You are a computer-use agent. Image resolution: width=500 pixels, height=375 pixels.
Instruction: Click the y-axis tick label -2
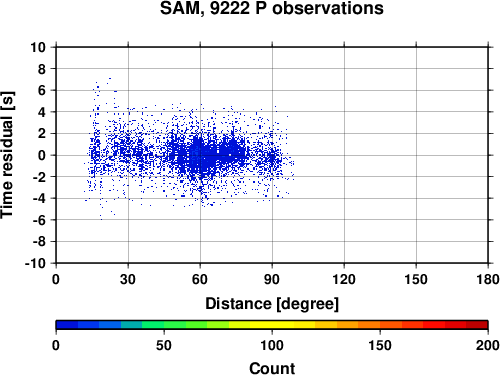pyautogui.click(x=39, y=177)
